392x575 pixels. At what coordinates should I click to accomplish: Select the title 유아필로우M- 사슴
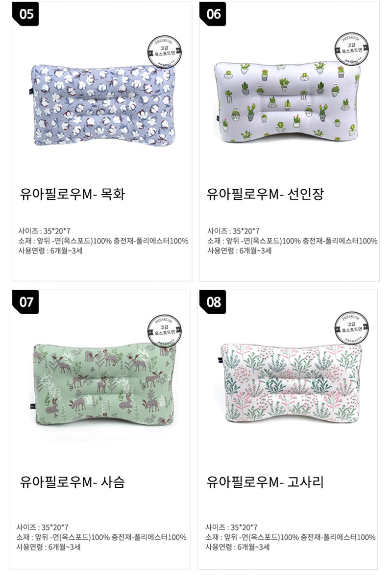click(x=72, y=481)
